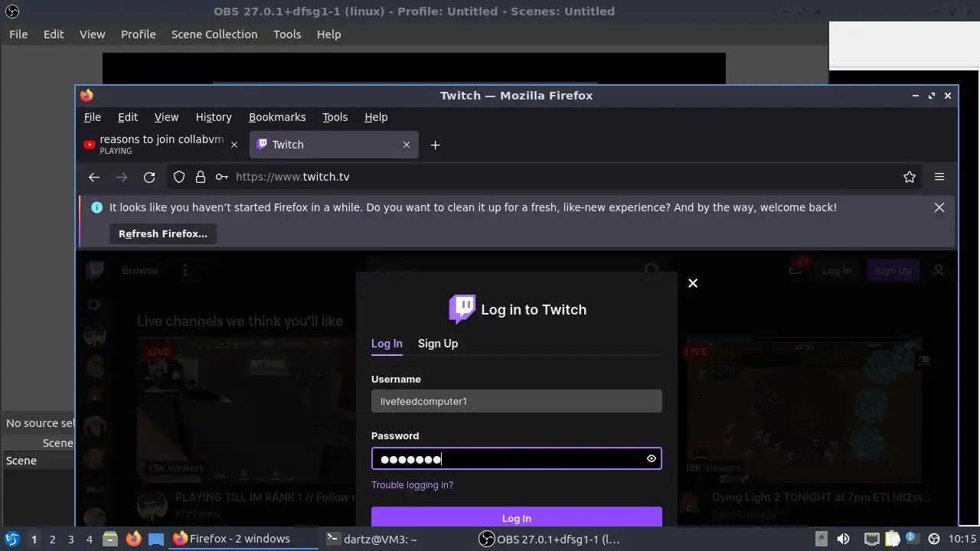
Task: Switch to workspace 4 on the taskbar
Action: [89, 539]
